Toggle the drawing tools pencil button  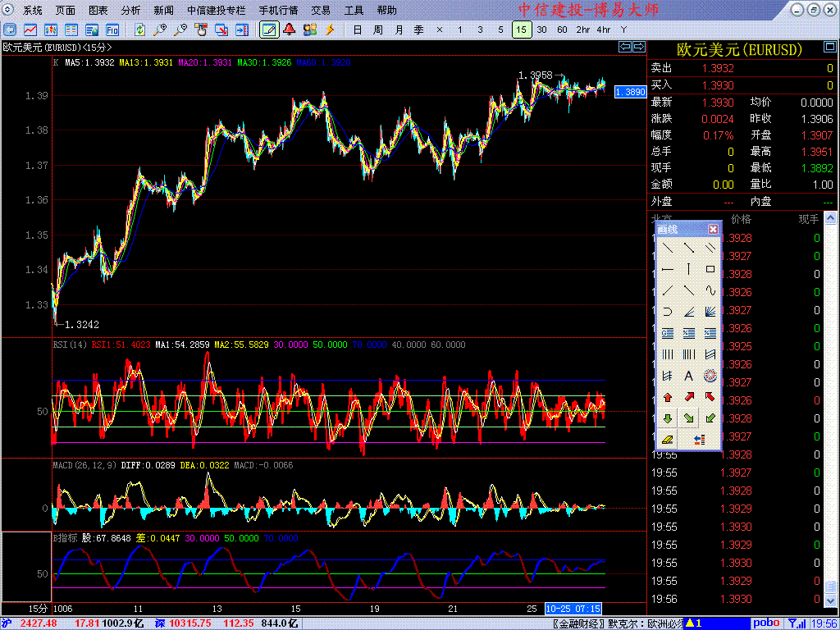click(x=268, y=30)
